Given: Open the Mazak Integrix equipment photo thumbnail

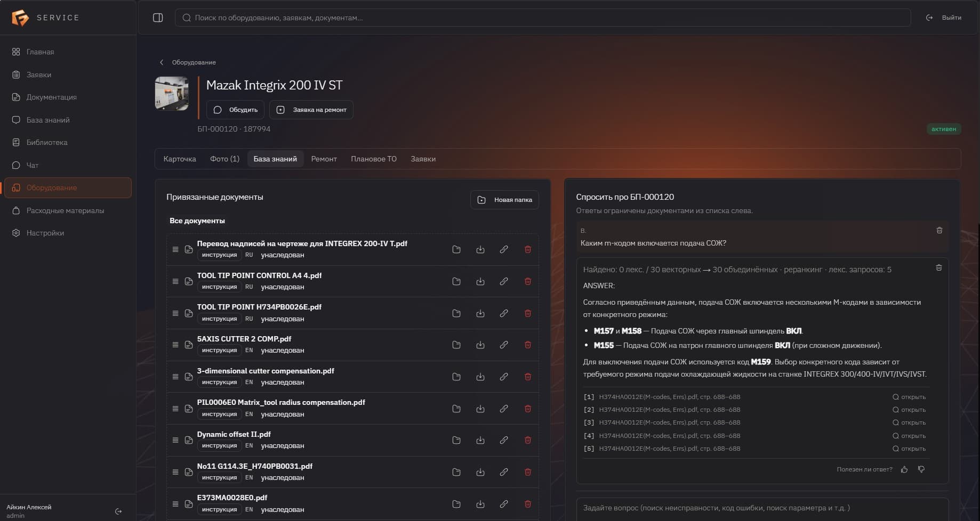Looking at the screenshot, I should point(172,93).
